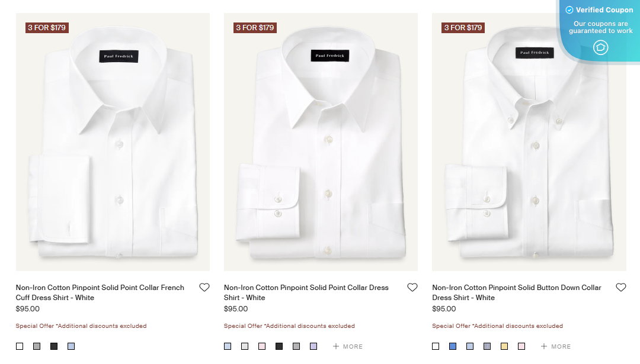Select the black swatch under French Cuff shirt
The image size is (640, 364).
point(53,346)
